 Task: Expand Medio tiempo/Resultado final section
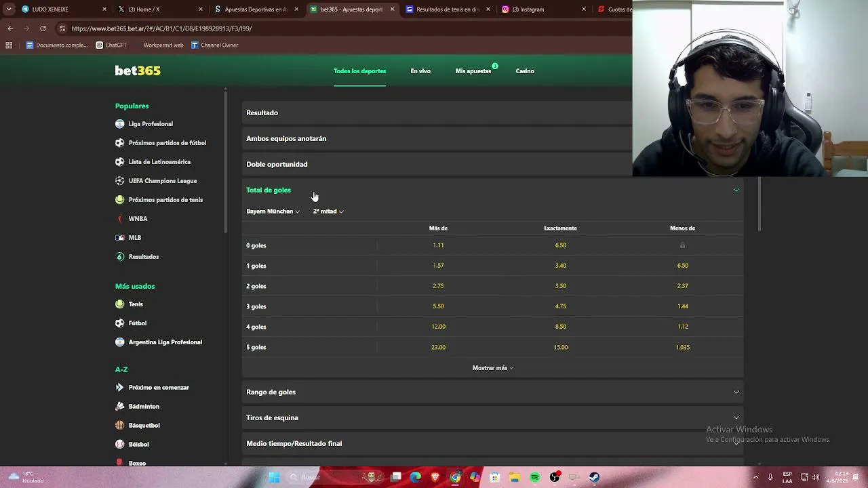[493, 443]
